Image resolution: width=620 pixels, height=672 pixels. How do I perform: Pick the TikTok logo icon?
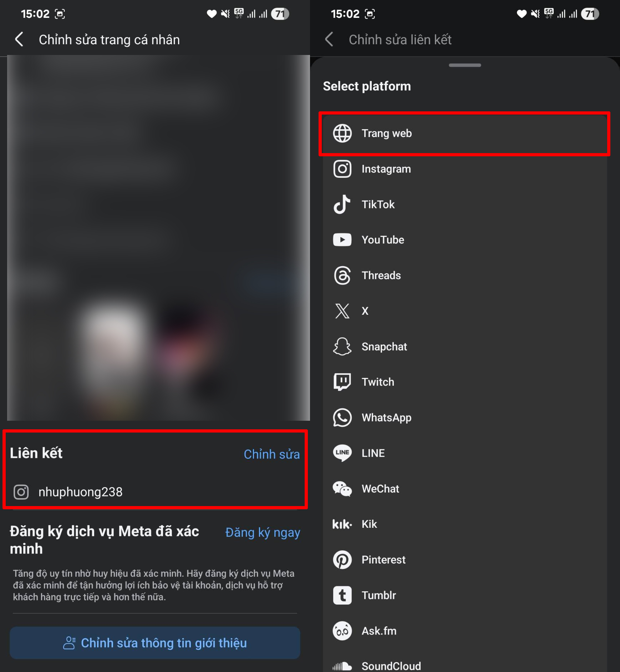click(x=342, y=204)
